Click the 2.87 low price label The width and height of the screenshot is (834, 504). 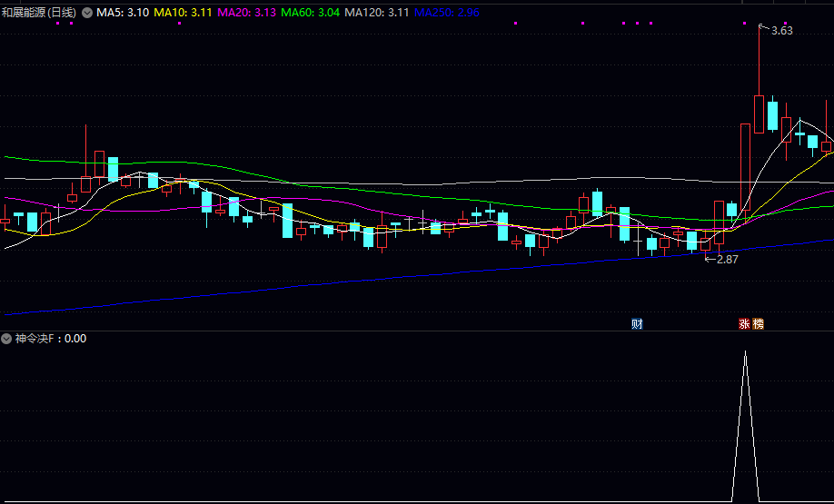728,260
